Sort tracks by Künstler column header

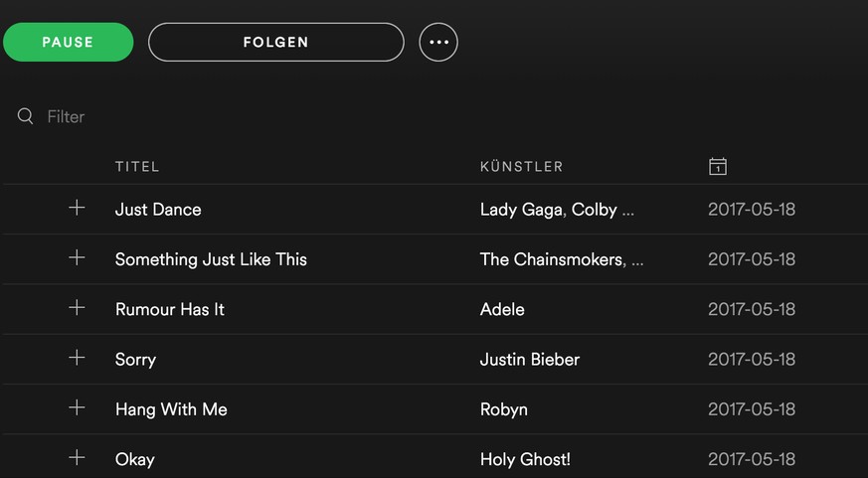pos(521,167)
